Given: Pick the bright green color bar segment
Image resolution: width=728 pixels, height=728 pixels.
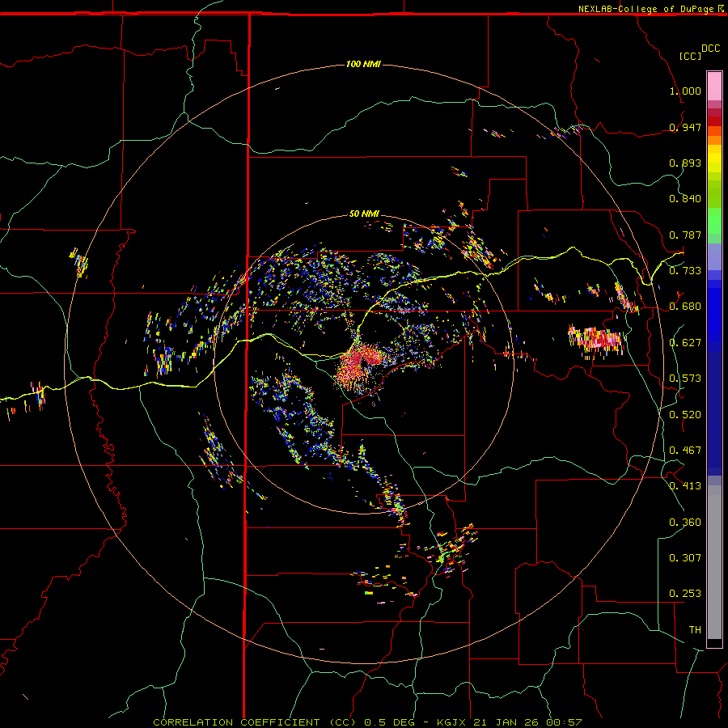Looking at the screenshot, I should 714,221.
